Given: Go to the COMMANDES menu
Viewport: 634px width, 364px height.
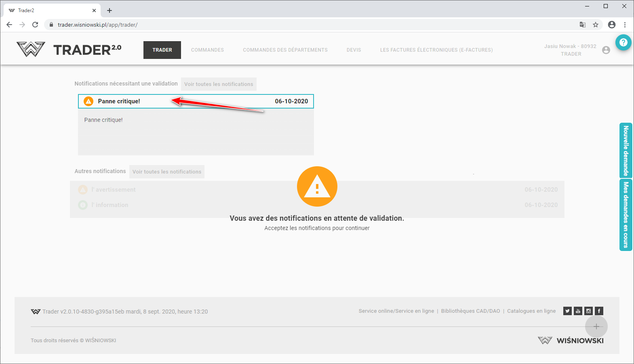Looking at the screenshot, I should 207,50.
